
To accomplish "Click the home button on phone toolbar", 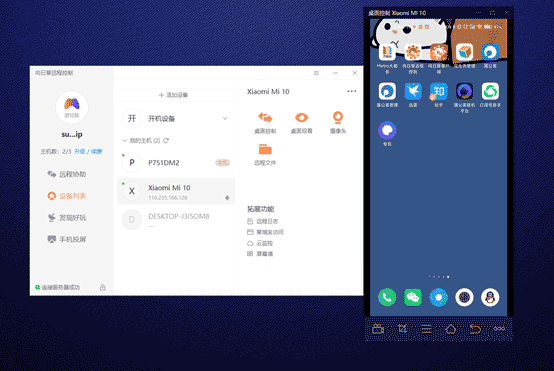I will tap(450, 329).
